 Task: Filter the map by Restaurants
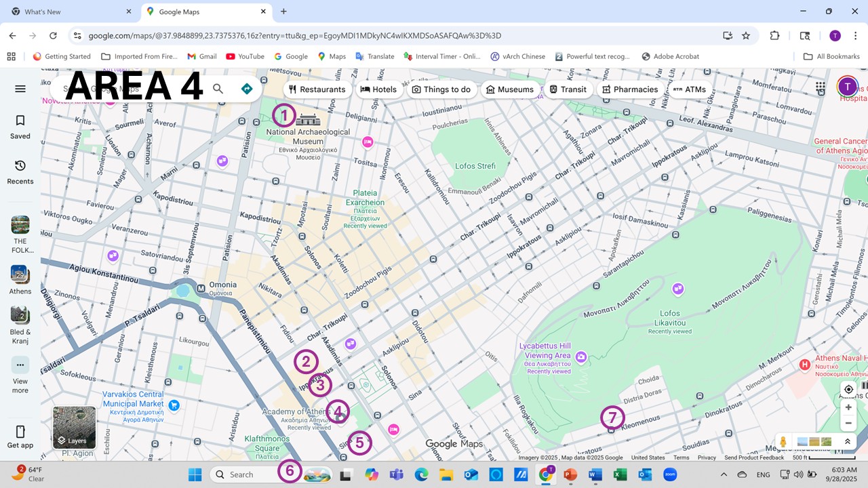pos(317,89)
